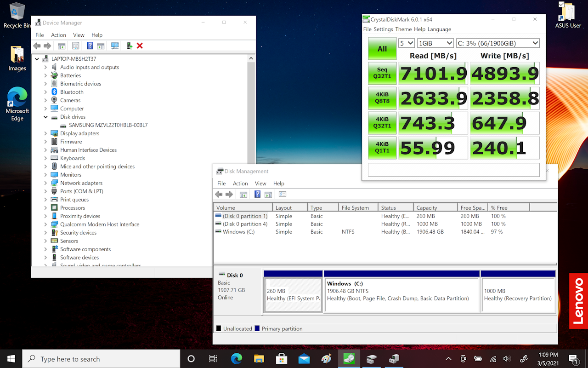Screen dimensions: 588x368
Task: Click the Capacity column header
Action: point(435,207)
